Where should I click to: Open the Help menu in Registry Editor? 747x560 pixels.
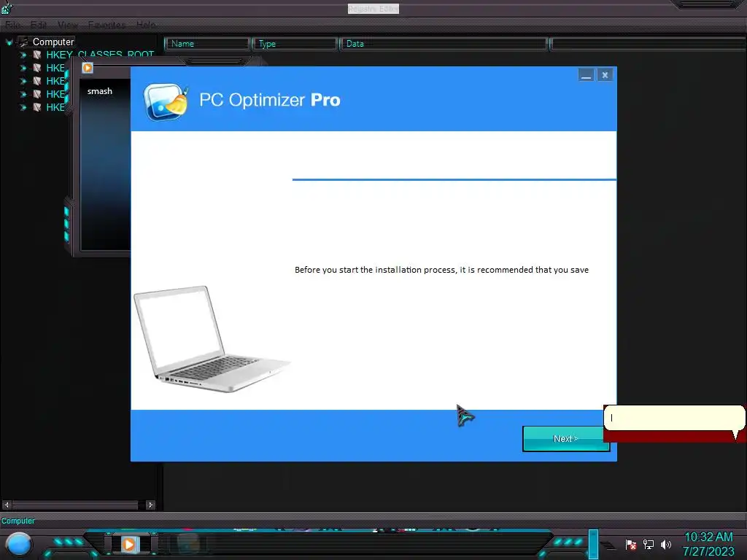click(146, 25)
